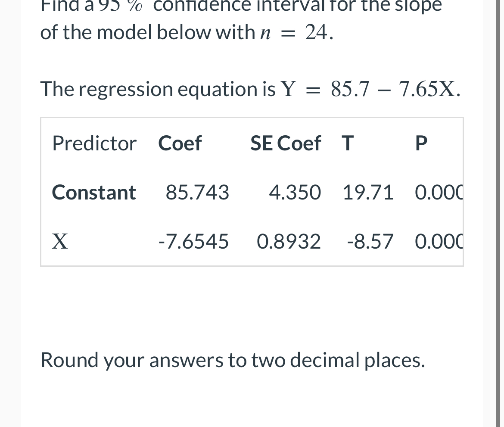Click the P column header
Image resolution: width=504 pixels, height=427 pixels.
tap(421, 143)
